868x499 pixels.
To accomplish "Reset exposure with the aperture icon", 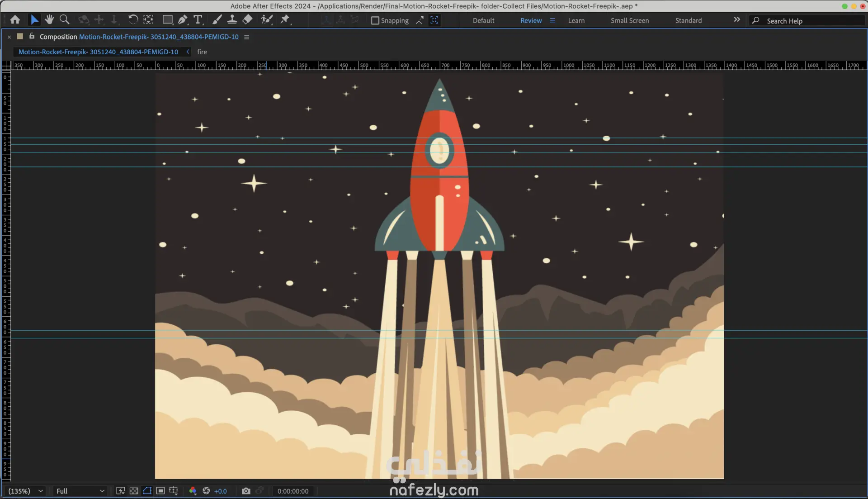I will (x=206, y=491).
